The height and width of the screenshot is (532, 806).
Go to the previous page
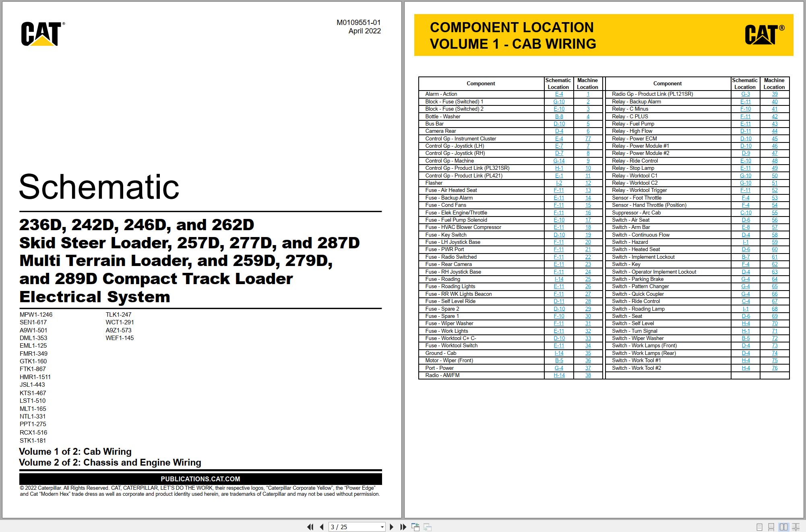point(321,527)
